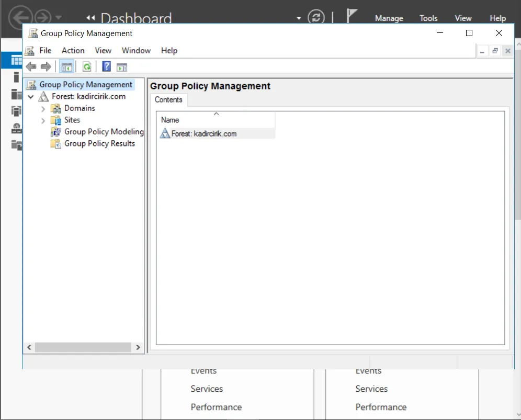521x420 pixels.
Task: Click Server Manager All Servers sidebar icon
Action: pyautogui.click(x=16, y=94)
